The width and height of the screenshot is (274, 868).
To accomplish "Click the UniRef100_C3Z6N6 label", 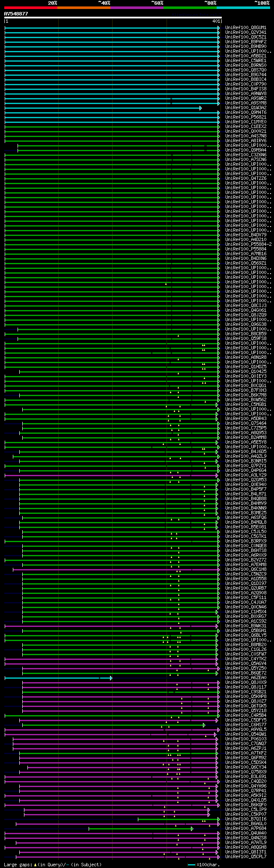I will click(246, 155).
